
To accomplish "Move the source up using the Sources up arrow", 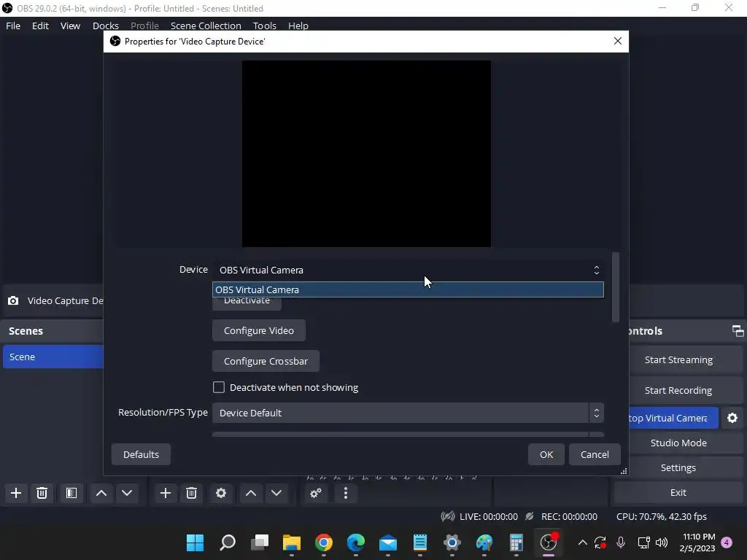I will (251, 493).
